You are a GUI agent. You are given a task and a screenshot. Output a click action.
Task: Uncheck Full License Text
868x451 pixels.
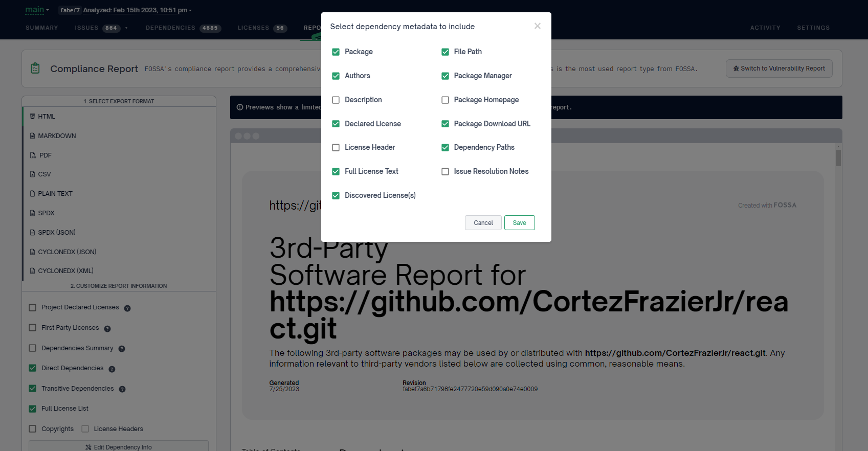coord(336,171)
